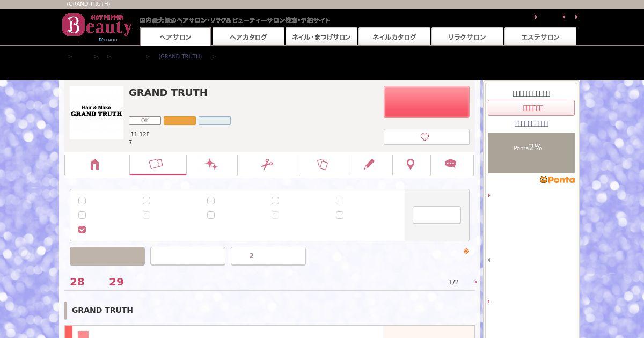Click the heart favorite button
Viewport: 644px width, 338px height.
tap(427, 137)
